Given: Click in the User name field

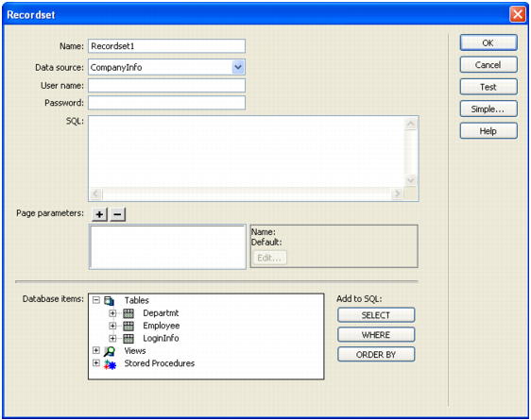Looking at the screenshot, I should (166, 86).
